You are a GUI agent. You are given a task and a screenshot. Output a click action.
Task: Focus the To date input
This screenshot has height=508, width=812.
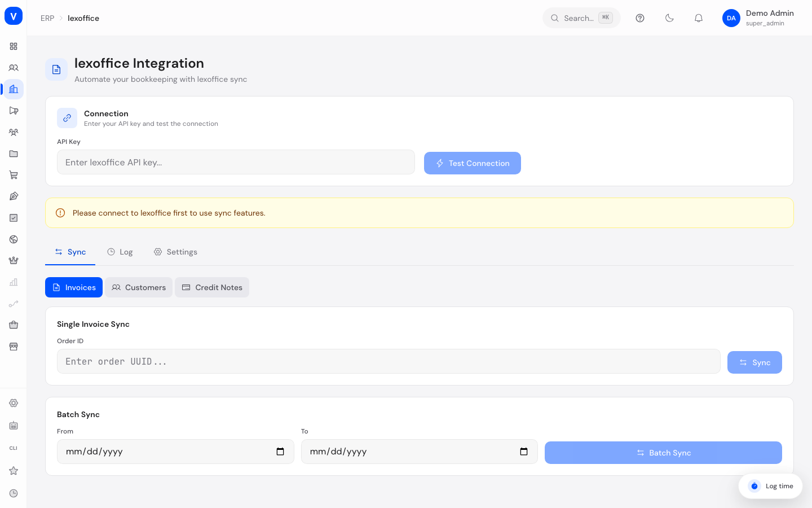(420, 452)
